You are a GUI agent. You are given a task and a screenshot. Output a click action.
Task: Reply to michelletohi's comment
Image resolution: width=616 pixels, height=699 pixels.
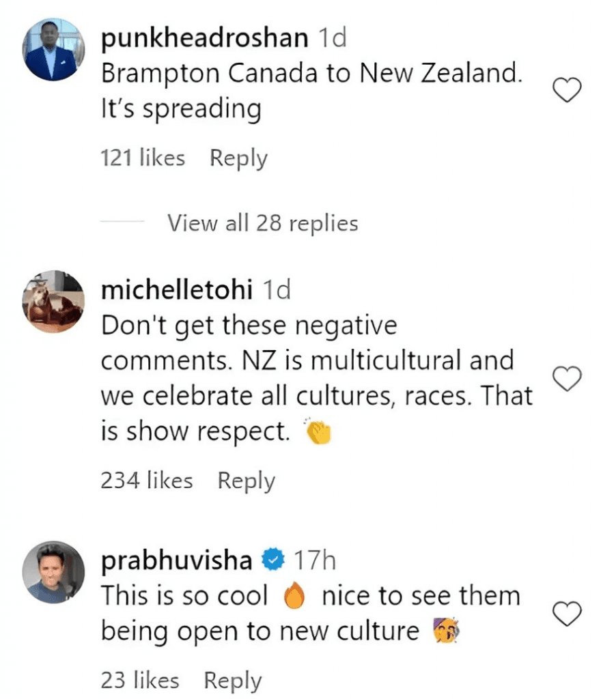tap(246, 481)
